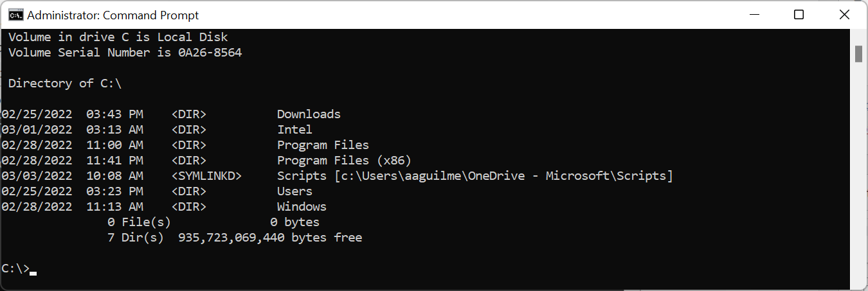Click the <SYMLINKD> type label
This screenshot has height=291, width=868.
click(x=206, y=176)
